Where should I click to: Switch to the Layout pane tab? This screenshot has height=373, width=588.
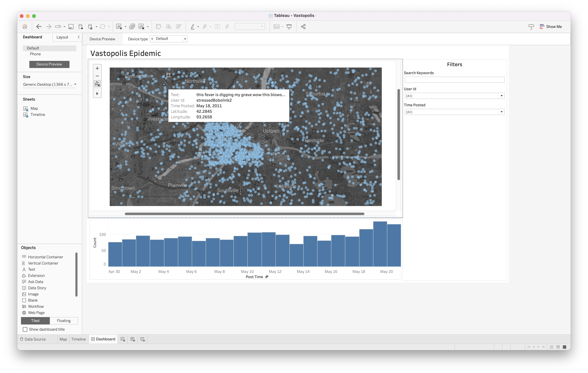62,37
